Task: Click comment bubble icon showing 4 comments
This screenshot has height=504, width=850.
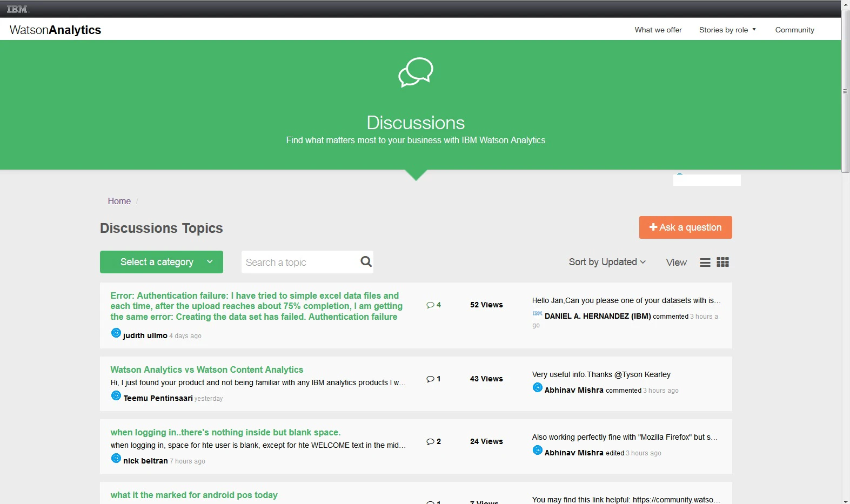Action: (x=430, y=305)
